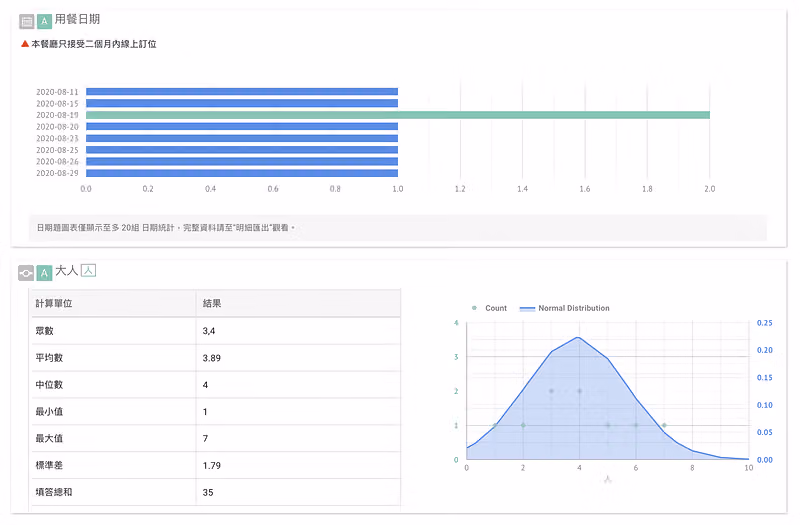The image size is (800, 525).
Task: Click the 2020-08-19 axis label
Action: click(x=57, y=115)
